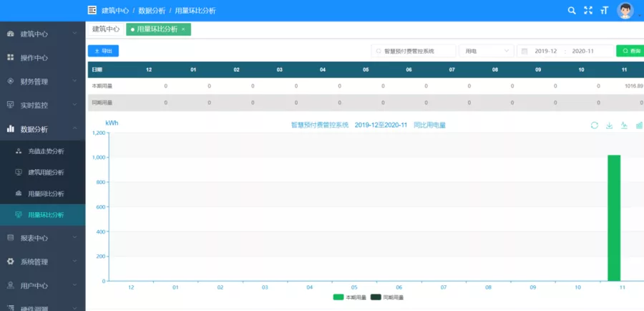This screenshot has width=644, height=311.
Task: Open user avatar account menu
Action: click(x=625, y=11)
